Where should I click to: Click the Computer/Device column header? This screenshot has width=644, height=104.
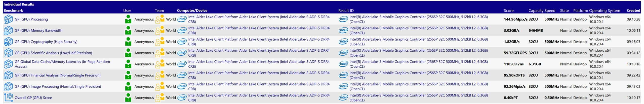192,11
